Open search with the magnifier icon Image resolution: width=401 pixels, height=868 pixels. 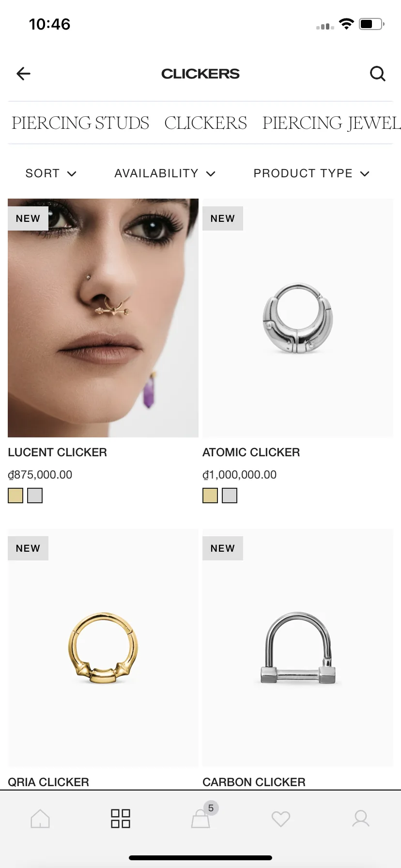378,74
